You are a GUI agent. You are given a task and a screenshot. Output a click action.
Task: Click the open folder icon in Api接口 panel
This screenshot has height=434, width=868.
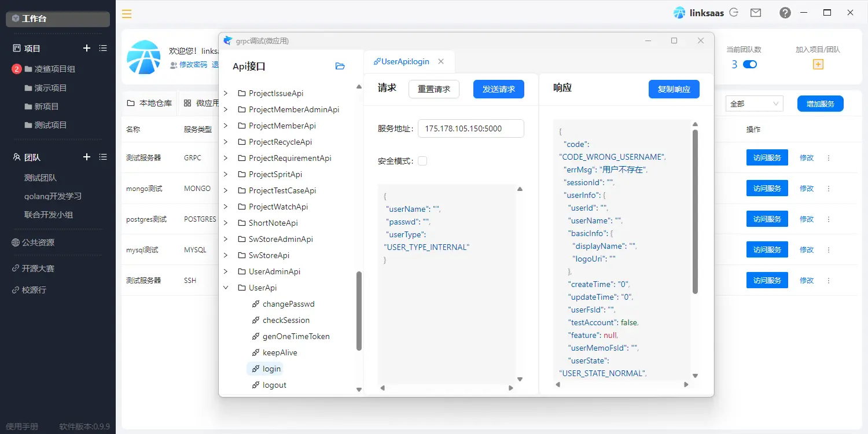click(x=340, y=67)
